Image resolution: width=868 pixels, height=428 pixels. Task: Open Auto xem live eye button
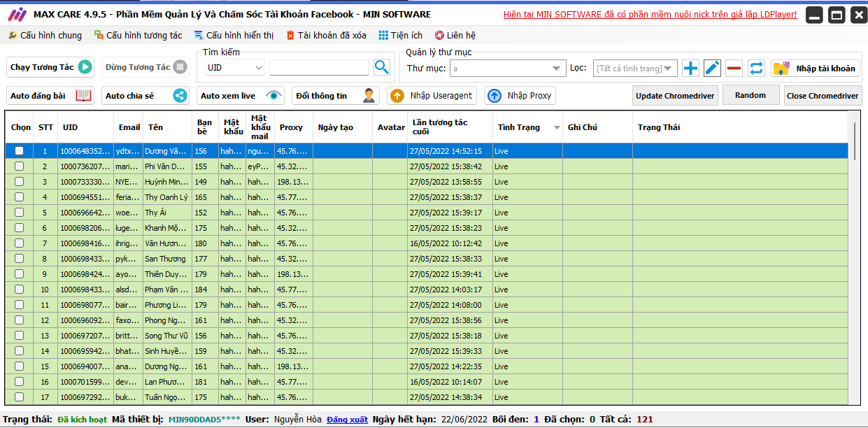pos(241,96)
